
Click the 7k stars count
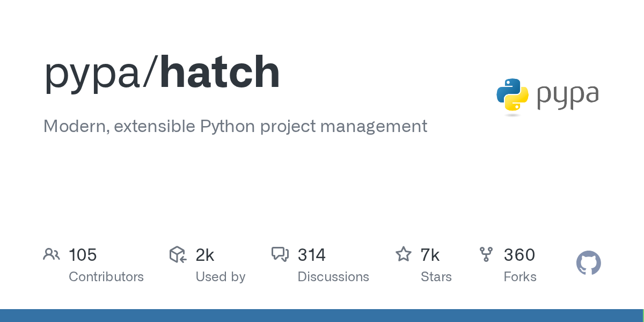[x=430, y=255]
